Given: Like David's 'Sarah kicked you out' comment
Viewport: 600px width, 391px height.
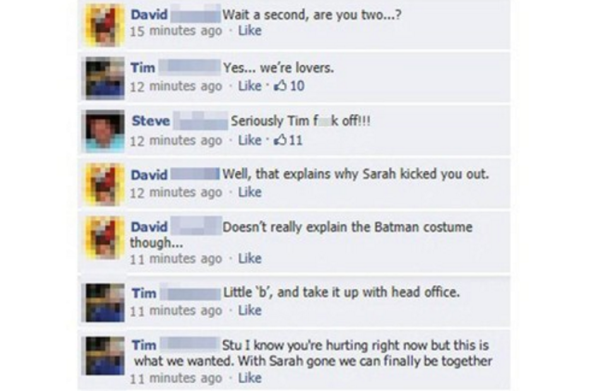Looking at the screenshot, I should [x=250, y=192].
